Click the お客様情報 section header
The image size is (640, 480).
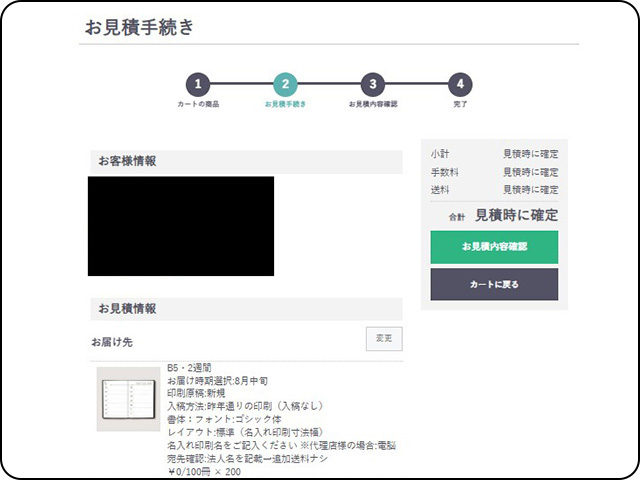click(246, 162)
